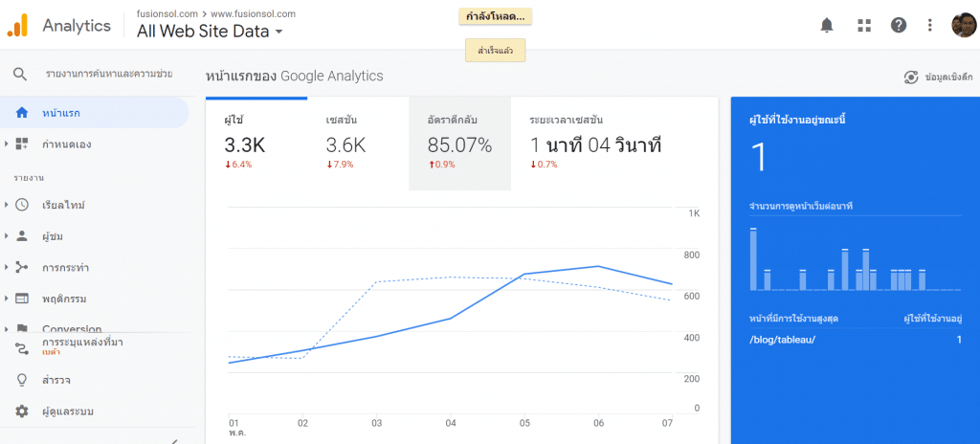Click the หน้าแรกของ Google Analytics heading
This screenshot has width=980, height=444.
pos(295,77)
